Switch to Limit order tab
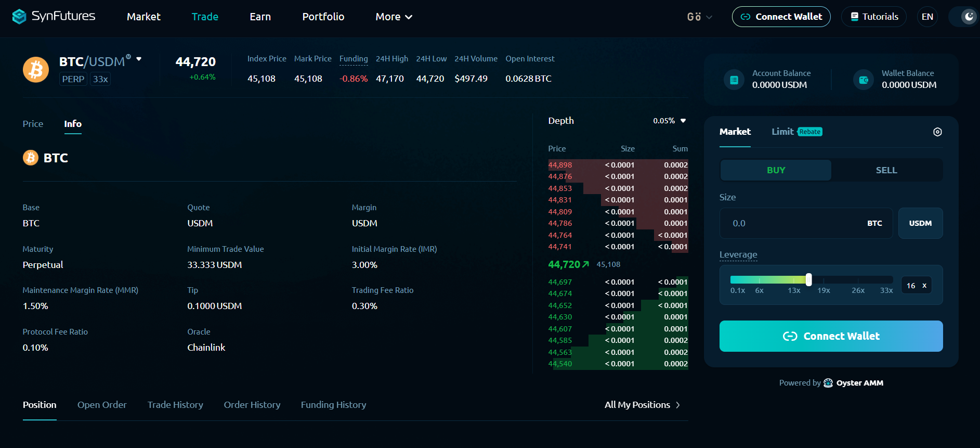 click(x=782, y=132)
